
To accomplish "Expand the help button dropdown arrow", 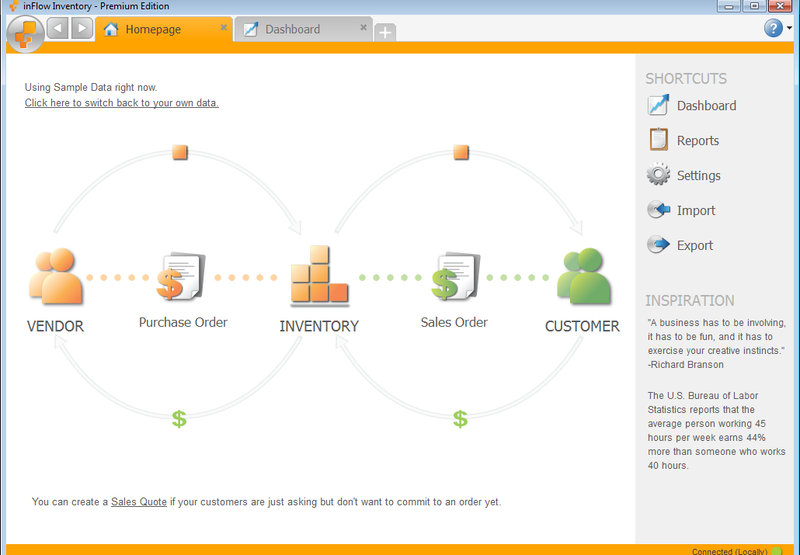I will pos(789,30).
